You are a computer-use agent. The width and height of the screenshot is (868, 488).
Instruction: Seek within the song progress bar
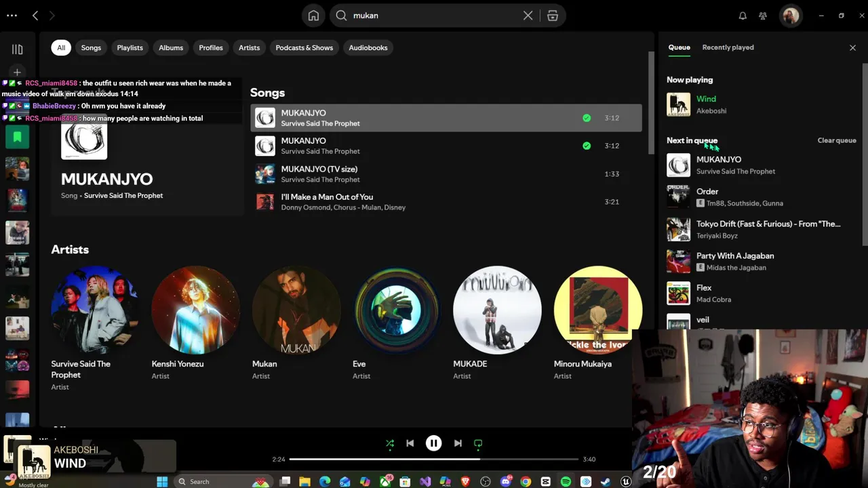434,460
